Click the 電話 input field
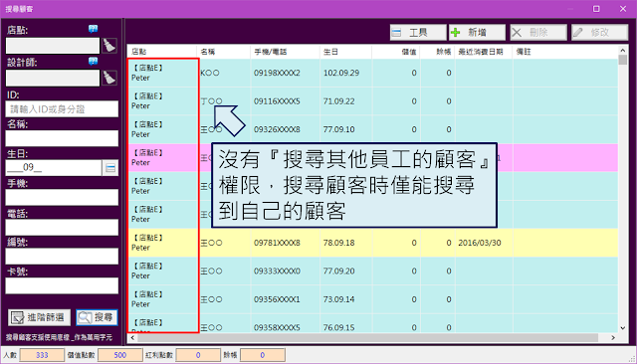Viewport: 637px width, 364px height. (62, 227)
